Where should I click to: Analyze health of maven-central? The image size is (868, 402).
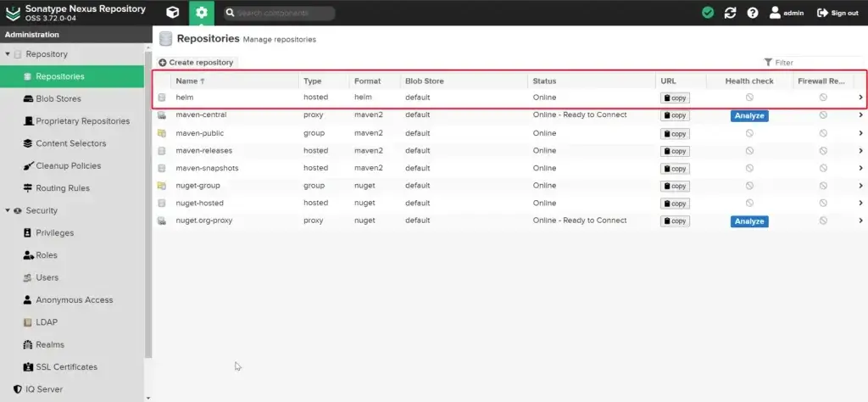pos(749,115)
